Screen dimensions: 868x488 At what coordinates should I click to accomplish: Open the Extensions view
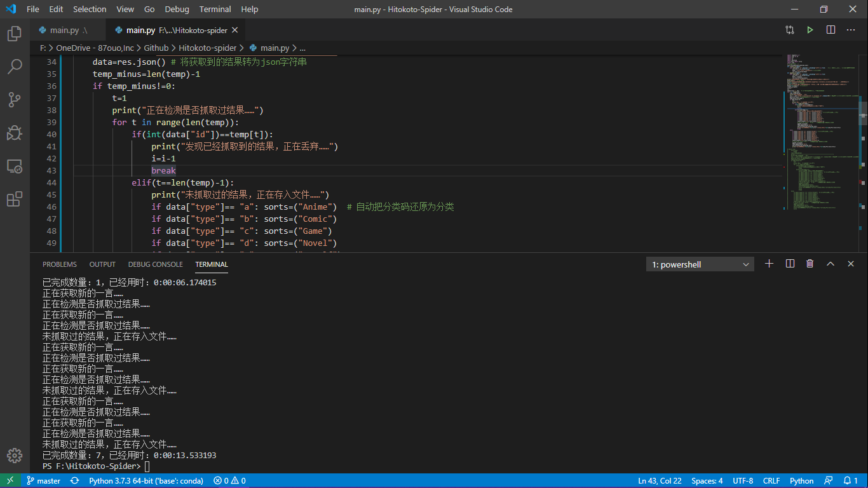13,199
